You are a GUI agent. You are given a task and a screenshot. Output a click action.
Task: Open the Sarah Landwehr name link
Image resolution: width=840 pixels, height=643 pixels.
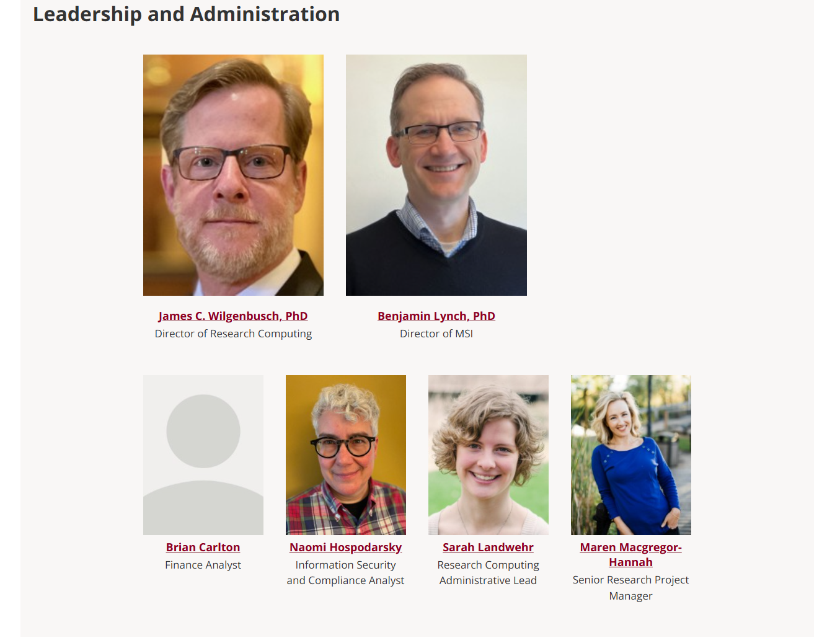coord(488,548)
